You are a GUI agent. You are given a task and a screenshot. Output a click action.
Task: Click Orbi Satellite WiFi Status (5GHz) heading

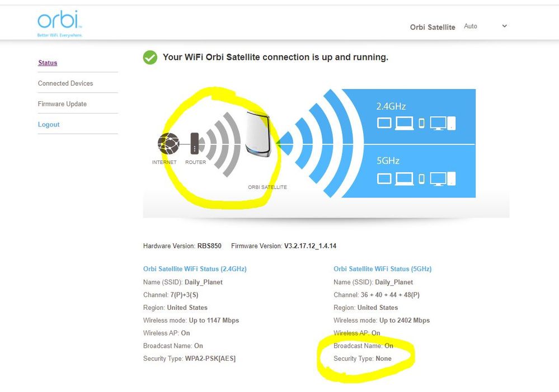coord(383,269)
